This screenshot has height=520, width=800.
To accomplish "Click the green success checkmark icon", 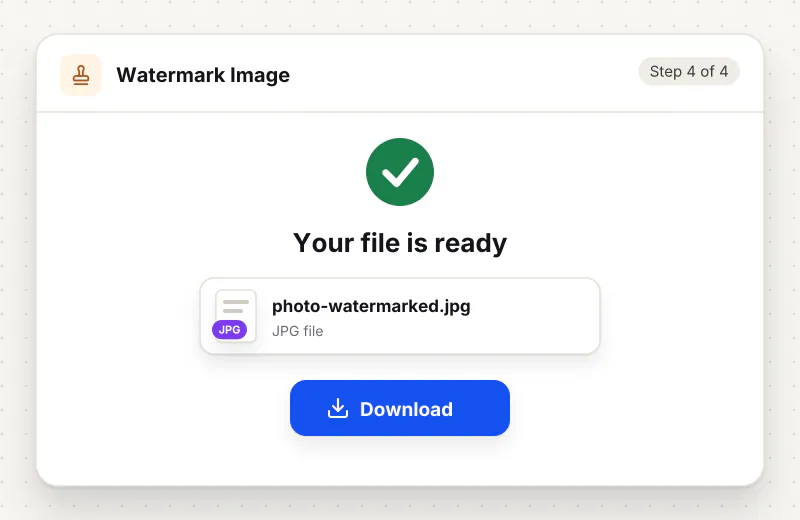I will [x=399, y=172].
